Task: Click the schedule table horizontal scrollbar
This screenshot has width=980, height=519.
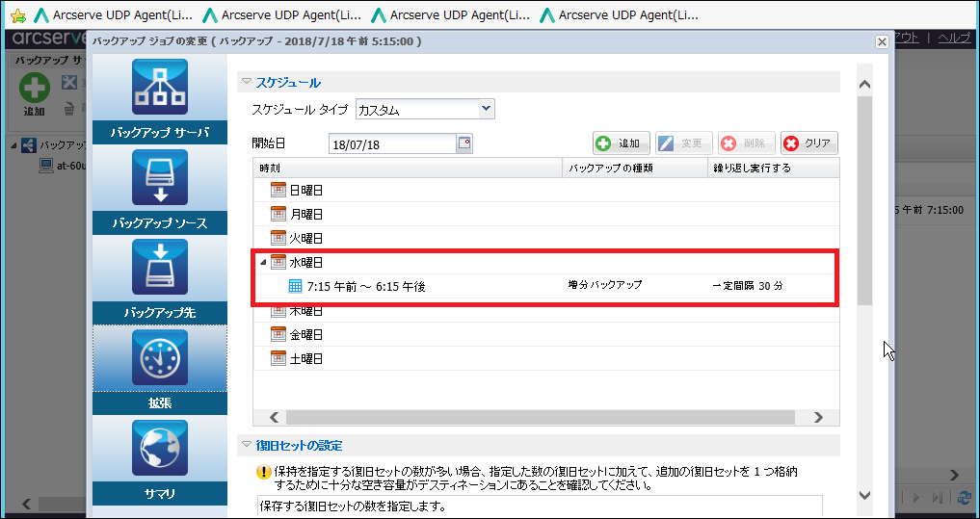Action: [540, 417]
